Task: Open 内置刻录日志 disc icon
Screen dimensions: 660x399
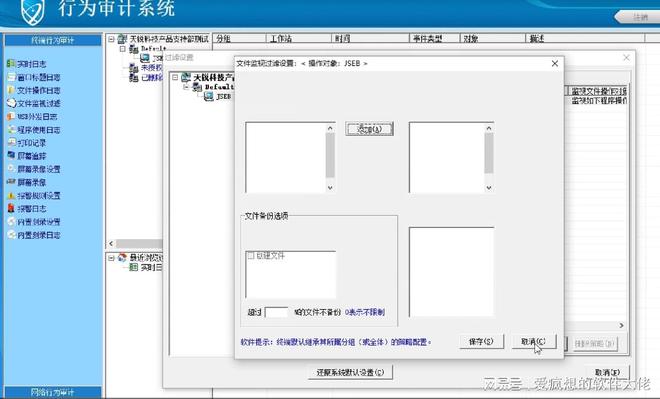Action: pyautogui.click(x=11, y=235)
